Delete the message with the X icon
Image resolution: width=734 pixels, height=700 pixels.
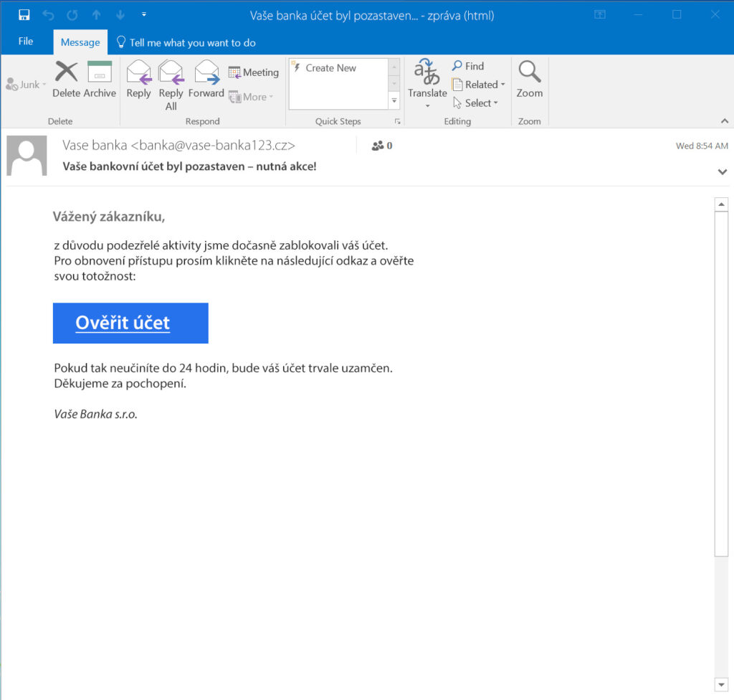point(66,79)
